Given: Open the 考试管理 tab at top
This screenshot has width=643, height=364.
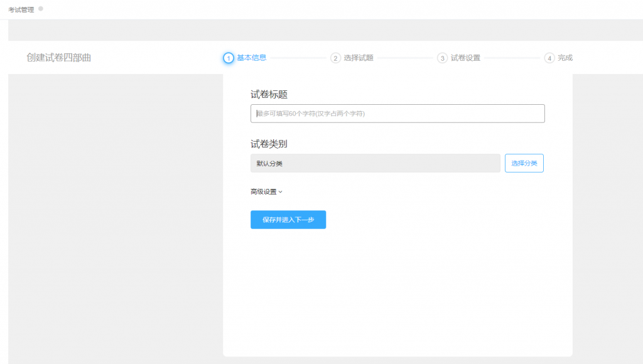Looking at the screenshot, I should (21, 10).
